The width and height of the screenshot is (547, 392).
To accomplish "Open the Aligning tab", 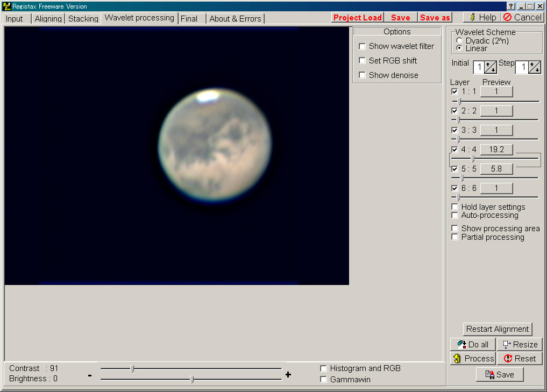I will (x=48, y=19).
